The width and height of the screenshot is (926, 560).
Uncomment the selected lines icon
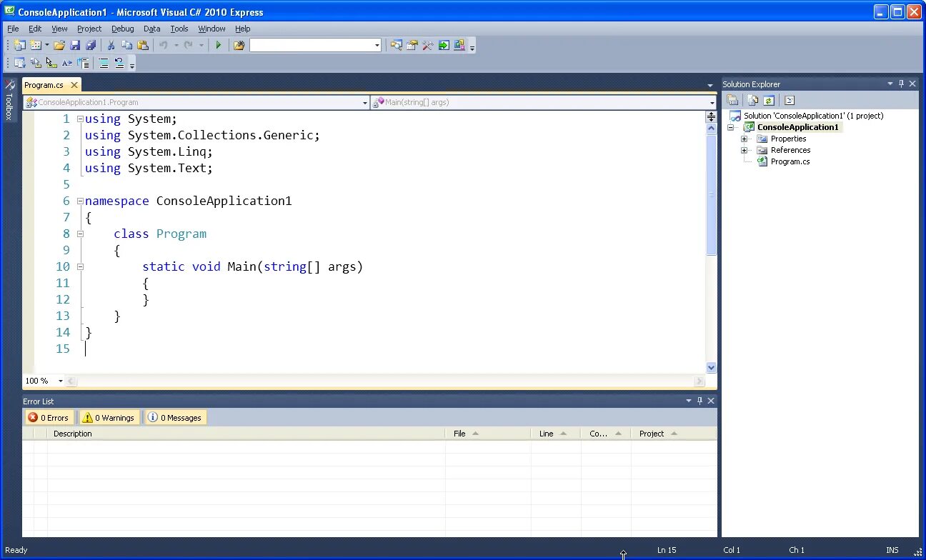119,63
